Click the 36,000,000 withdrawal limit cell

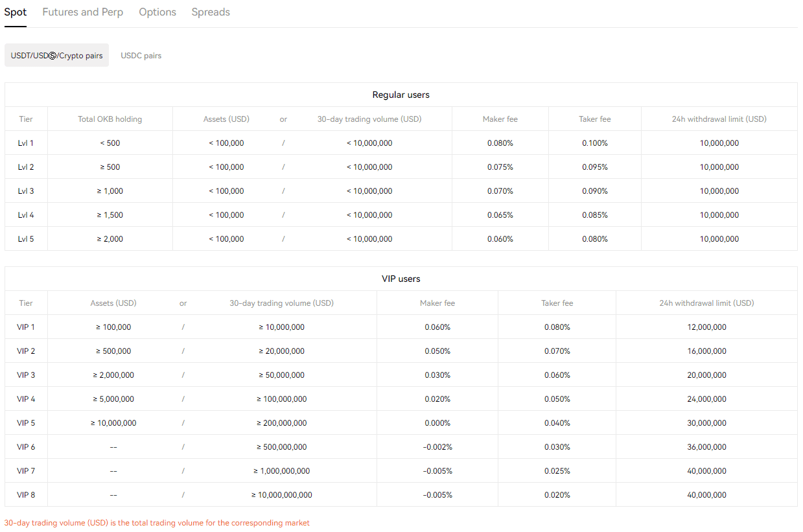click(706, 447)
